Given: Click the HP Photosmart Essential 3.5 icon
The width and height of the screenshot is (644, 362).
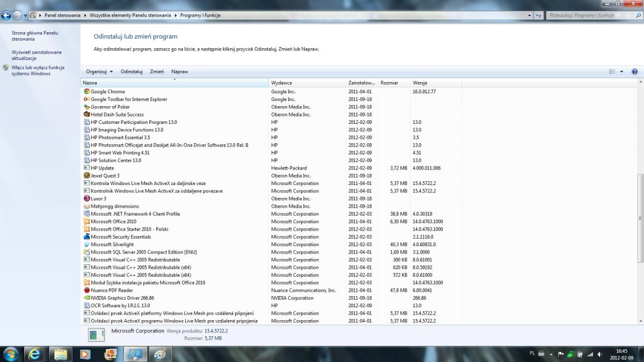Looking at the screenshot, I should (86, 137).
